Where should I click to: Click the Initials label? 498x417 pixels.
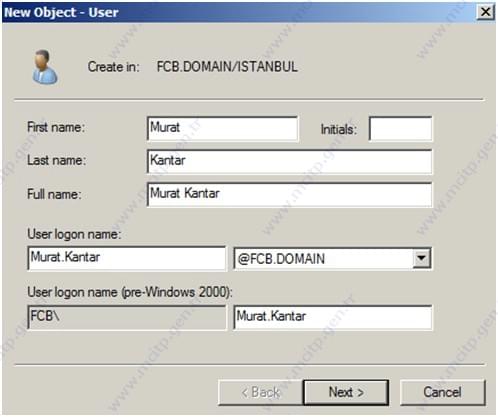coord(338,129)
